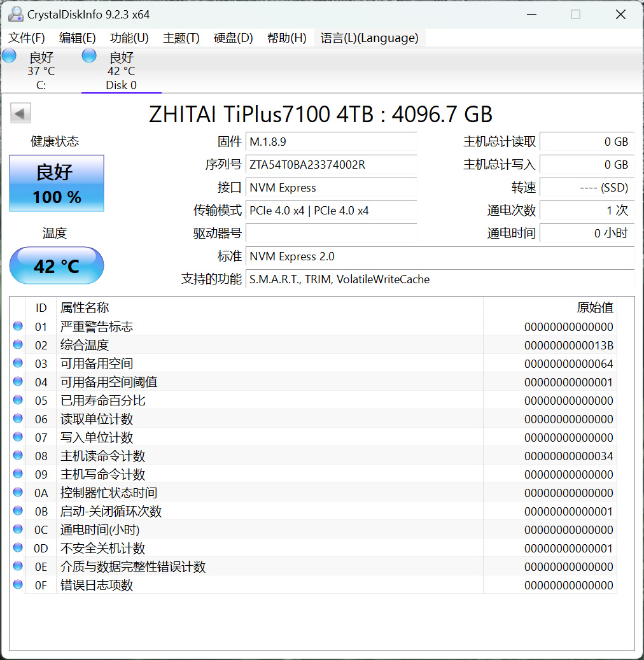Maximize the CrystalDiskInfo window
The image size is (644, 660).
pyautogui.click(x=575, y=14)
